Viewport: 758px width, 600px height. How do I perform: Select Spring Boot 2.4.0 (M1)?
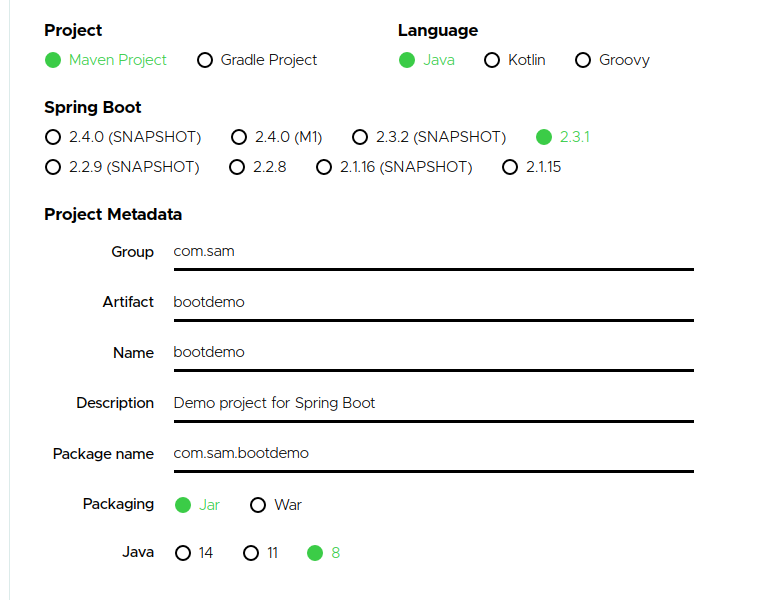point(239,137)
